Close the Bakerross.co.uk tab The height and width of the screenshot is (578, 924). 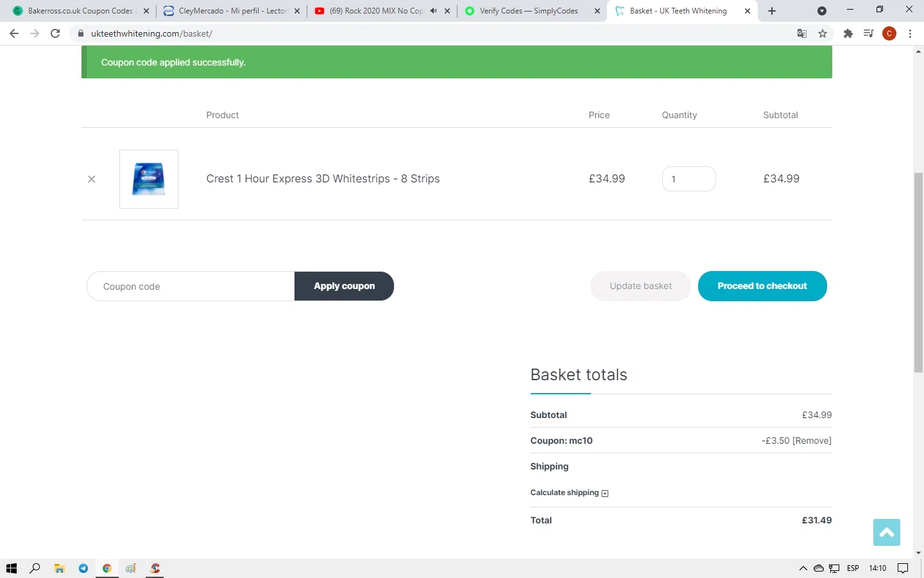[146, 11]
